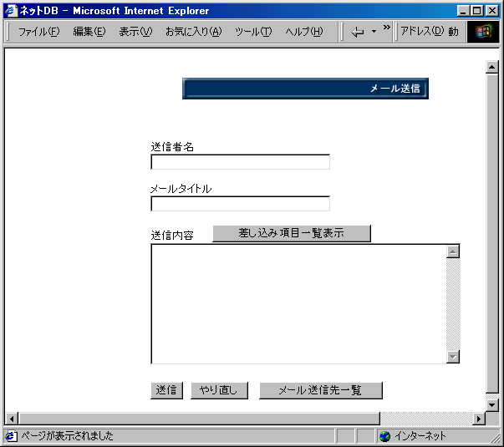Open the 表示(V) menu

click(x=135, y=32)
